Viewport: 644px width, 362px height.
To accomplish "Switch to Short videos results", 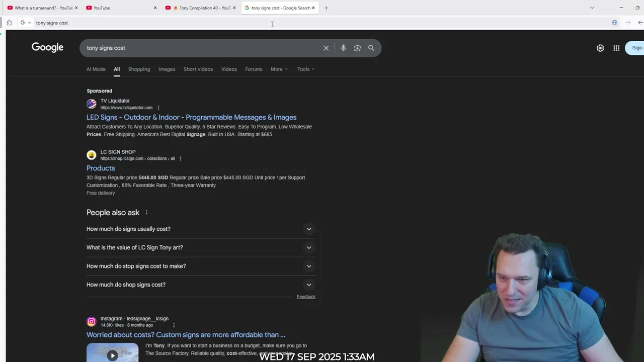I will 198,69.
